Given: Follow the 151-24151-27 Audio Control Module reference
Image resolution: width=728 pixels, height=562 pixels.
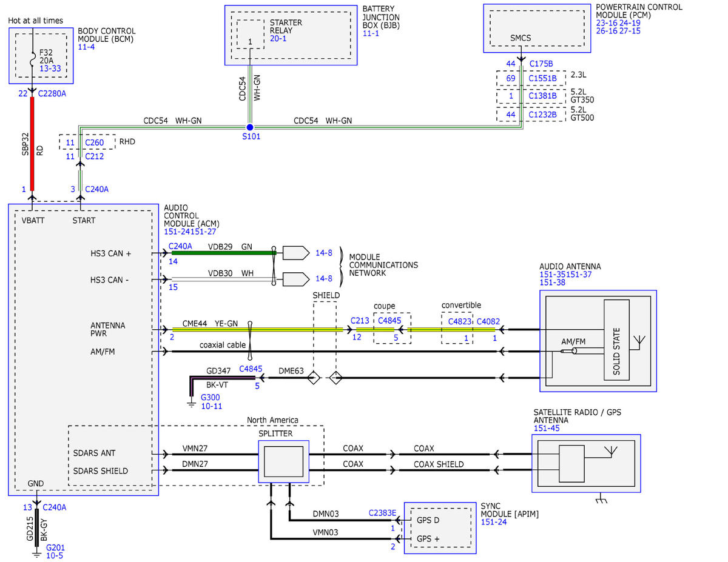Looking at the screenshot, I should point(190,232).
